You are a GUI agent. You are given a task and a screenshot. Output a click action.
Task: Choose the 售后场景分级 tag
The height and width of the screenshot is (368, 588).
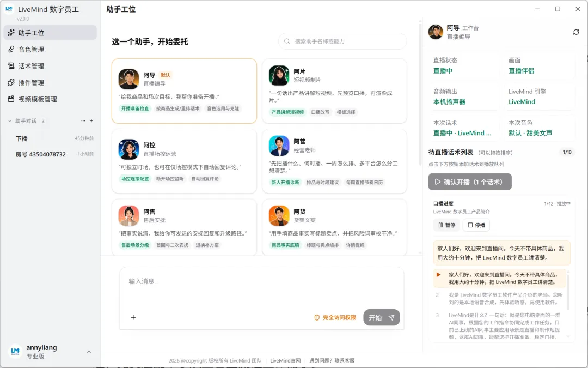tap(135, 245)
